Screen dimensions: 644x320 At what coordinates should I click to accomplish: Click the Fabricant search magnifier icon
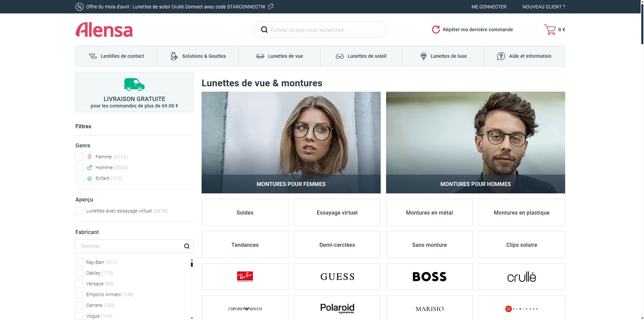187,246
